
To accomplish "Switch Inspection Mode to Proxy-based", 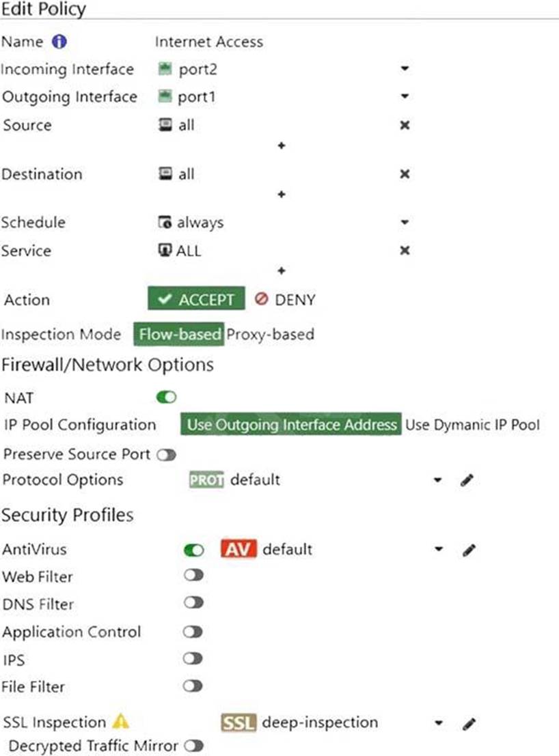I will click(271, 335).
